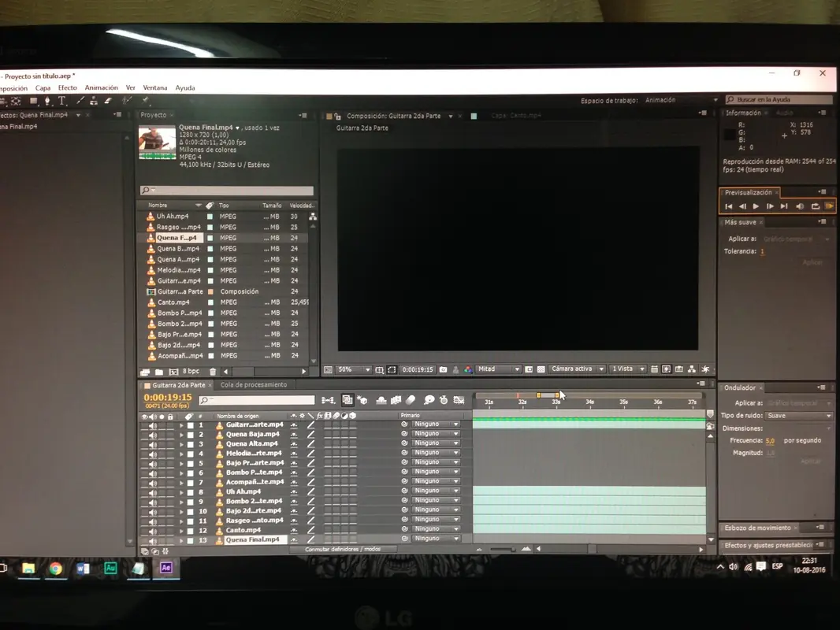Click the Guitarr...a Parte composition label color

click(x=210, y=291)
